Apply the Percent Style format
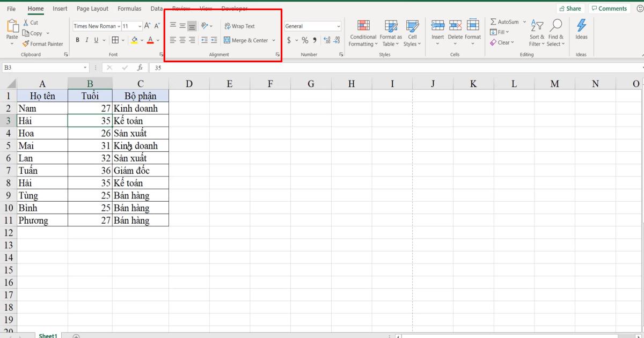 [x=304, y=39]
